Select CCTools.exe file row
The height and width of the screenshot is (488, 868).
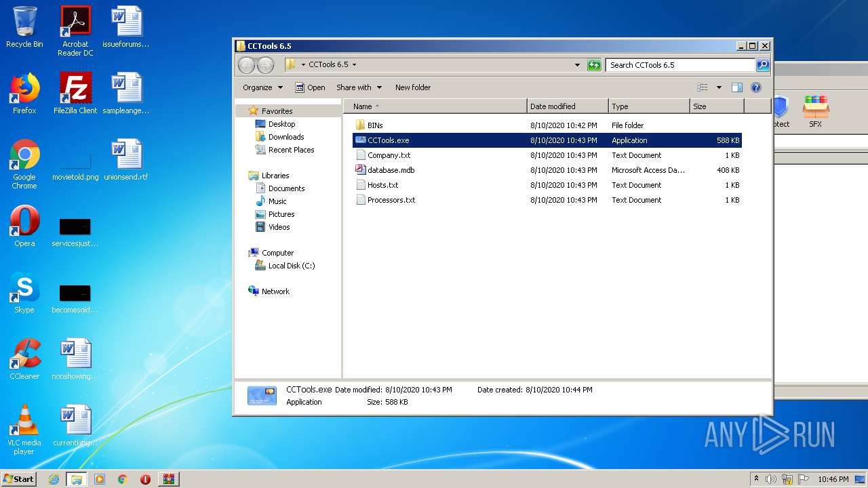[x=547, y=140]
